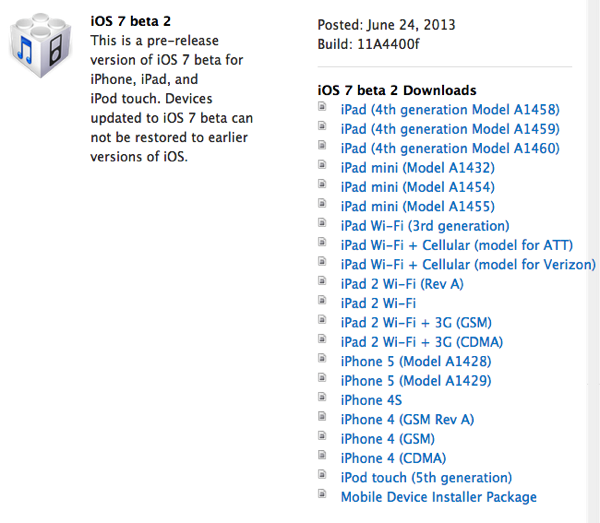Select iPhone 4 (CDMA) download link
This screenshot has width=600, height=523.
393,458
